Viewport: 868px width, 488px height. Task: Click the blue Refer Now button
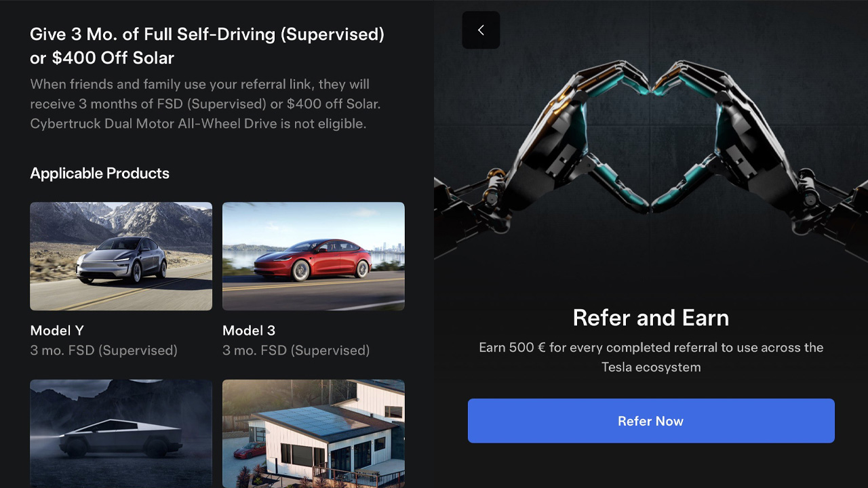pos(651,421)
